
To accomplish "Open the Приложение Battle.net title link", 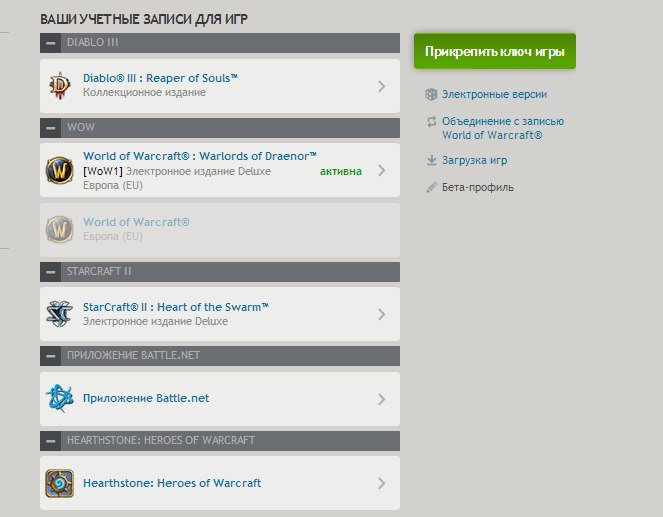I will 146,398.
